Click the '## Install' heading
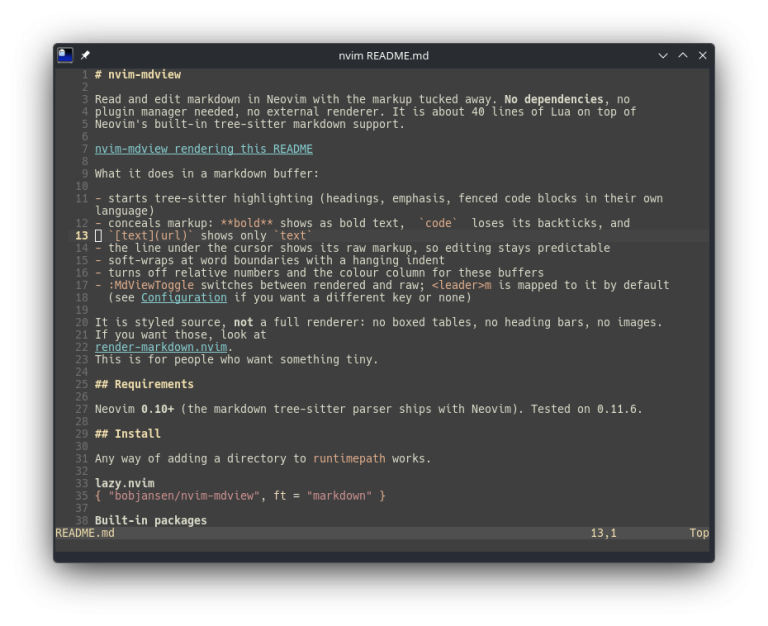Image resolution: width=768 pixels, height=626 pixels. [127, 434]
